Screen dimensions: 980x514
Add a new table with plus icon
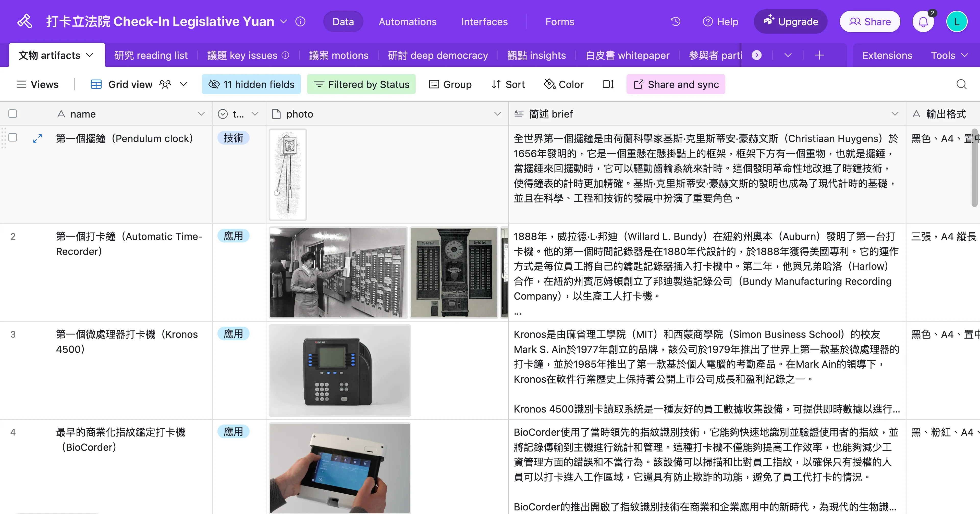click(x=819, y=56)
